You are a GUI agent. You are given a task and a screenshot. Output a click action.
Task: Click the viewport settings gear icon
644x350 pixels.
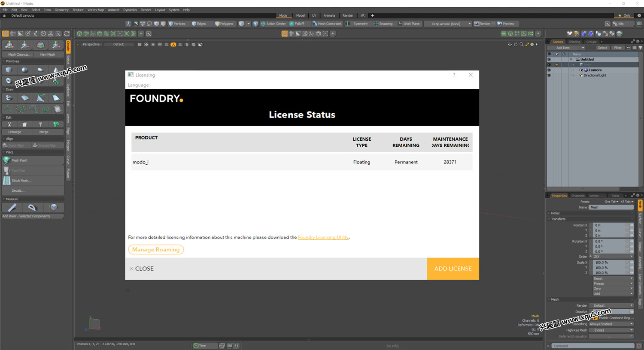click(x=532, y=45)
